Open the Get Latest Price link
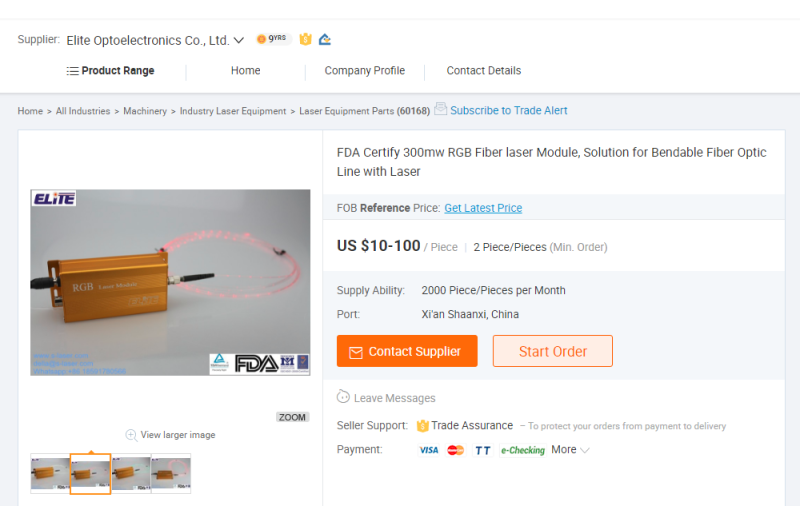Image resolution: width=800 pixels, height=506 pixels. pyautogui.click(x=483, y=208)
